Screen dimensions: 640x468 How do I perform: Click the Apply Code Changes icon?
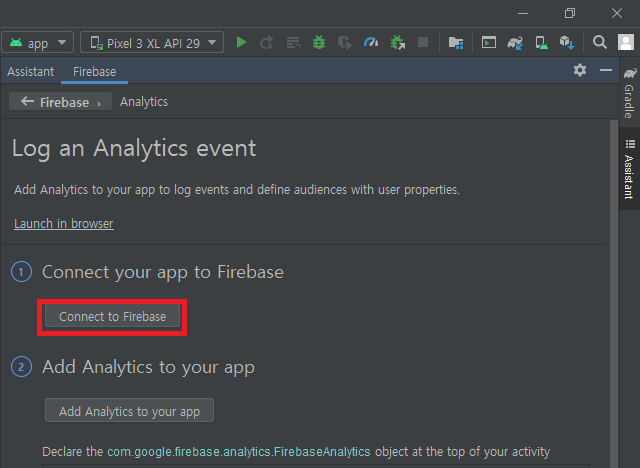[293, 42]
